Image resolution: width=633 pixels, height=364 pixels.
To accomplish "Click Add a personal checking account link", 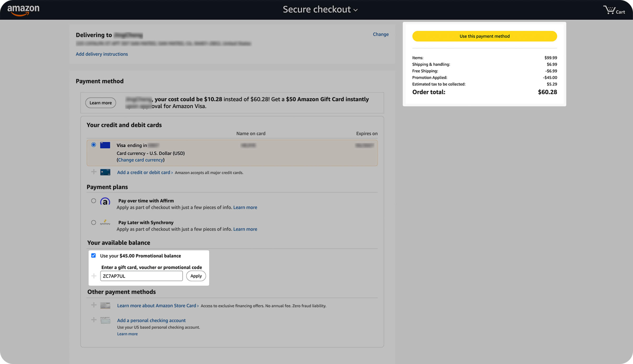I will coord(151,320).
